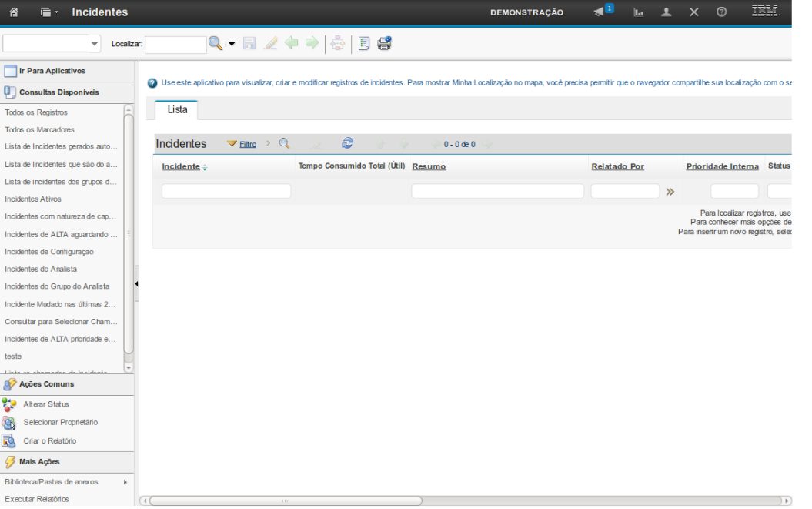Click the Selecionar Proprietário action
The width and height of the screenshot is (812, 509).
click(x=60, y=423)
